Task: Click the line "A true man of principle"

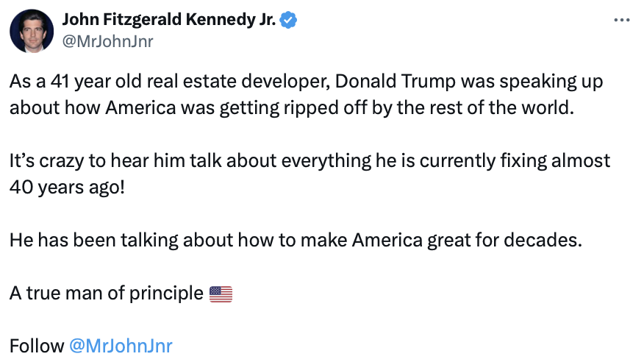Action: click(106, 293)
